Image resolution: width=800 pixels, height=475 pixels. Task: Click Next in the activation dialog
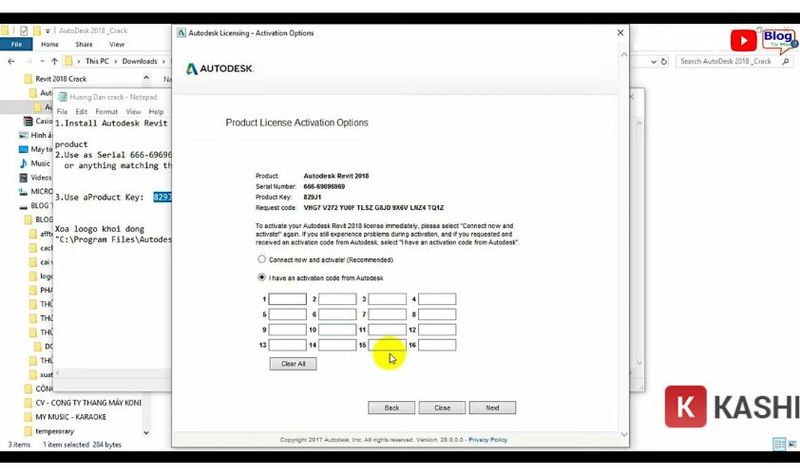coord(492,408)
